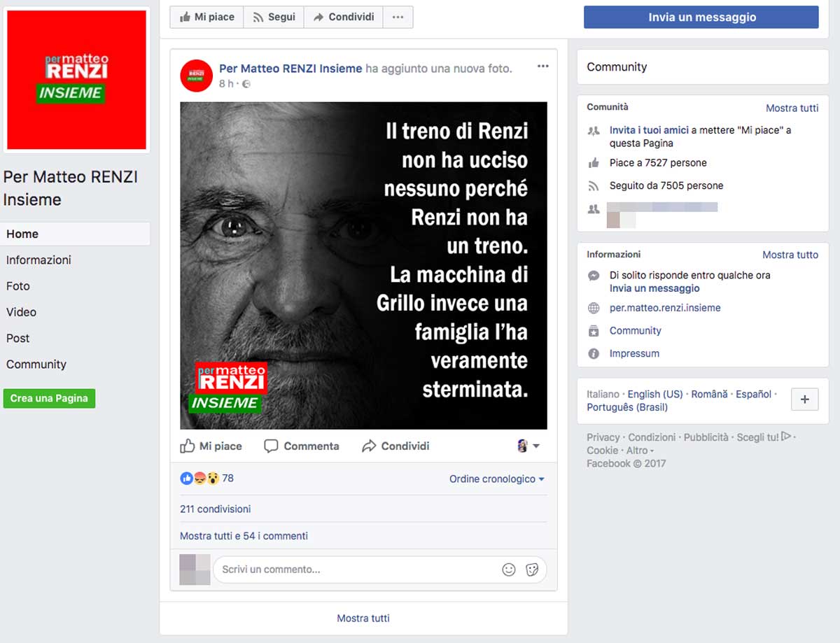Click Commenta under the post

[x=301, y=446]
